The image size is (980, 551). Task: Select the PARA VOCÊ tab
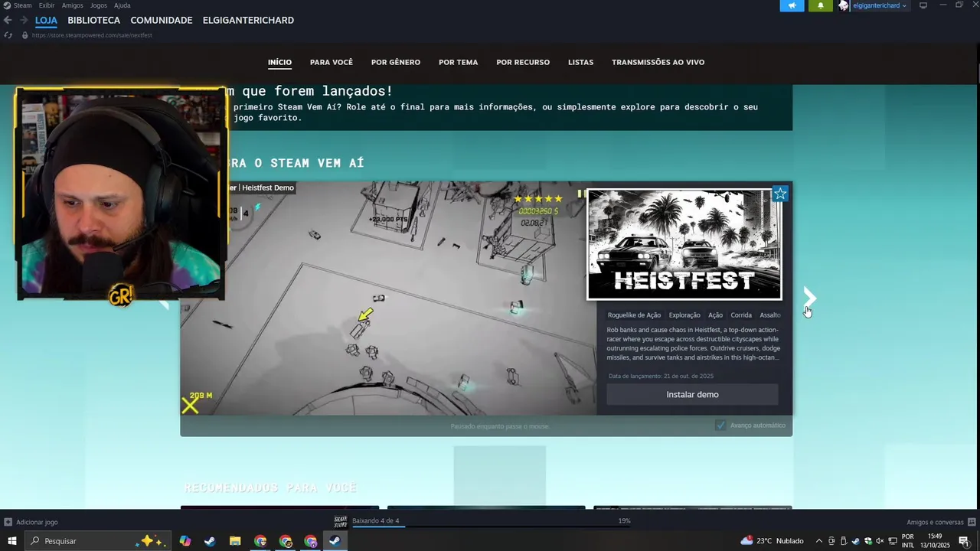coord(332,62)
